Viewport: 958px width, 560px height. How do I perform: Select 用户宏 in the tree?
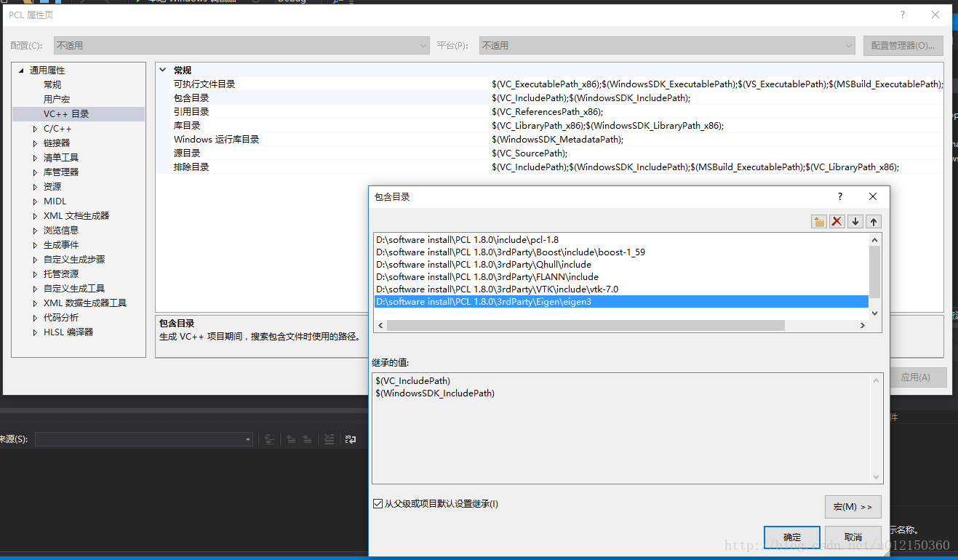57,100
